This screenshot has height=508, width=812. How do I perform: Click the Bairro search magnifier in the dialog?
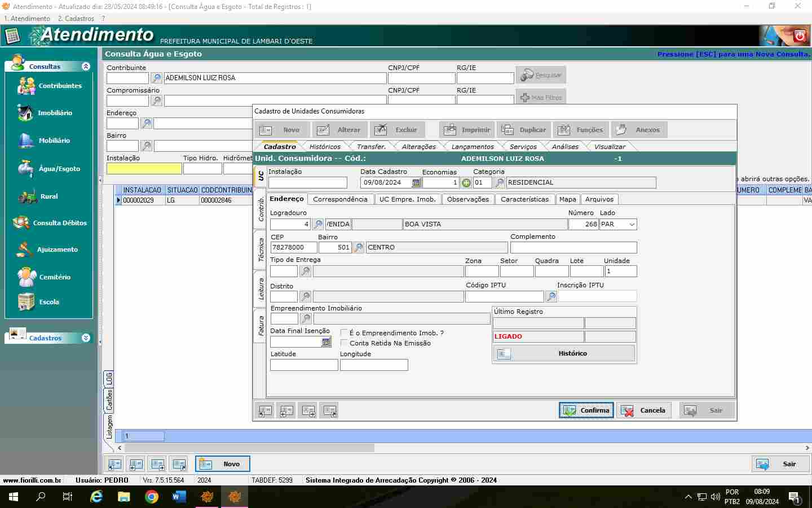[359, 247]
